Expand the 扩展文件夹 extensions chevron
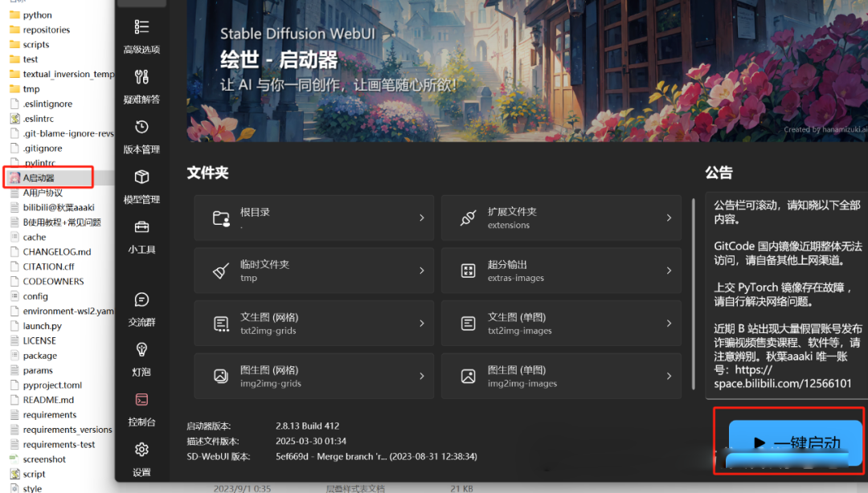 669,218
